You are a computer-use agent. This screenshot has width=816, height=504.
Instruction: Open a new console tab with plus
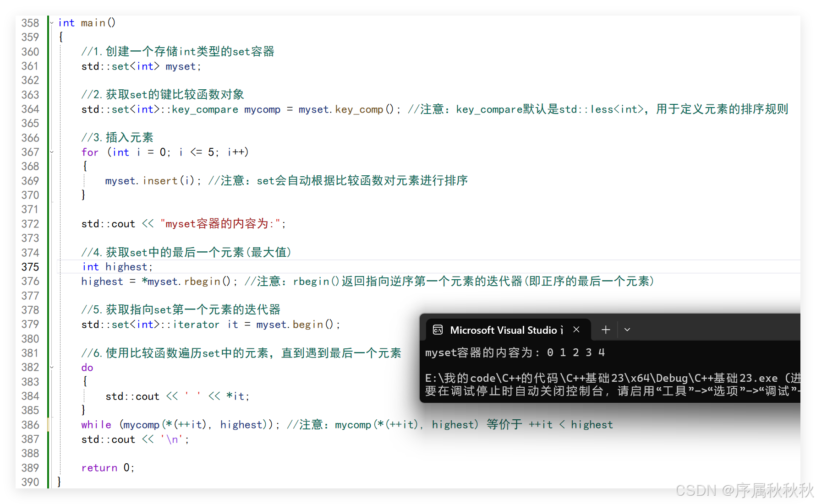pos(606,330)
